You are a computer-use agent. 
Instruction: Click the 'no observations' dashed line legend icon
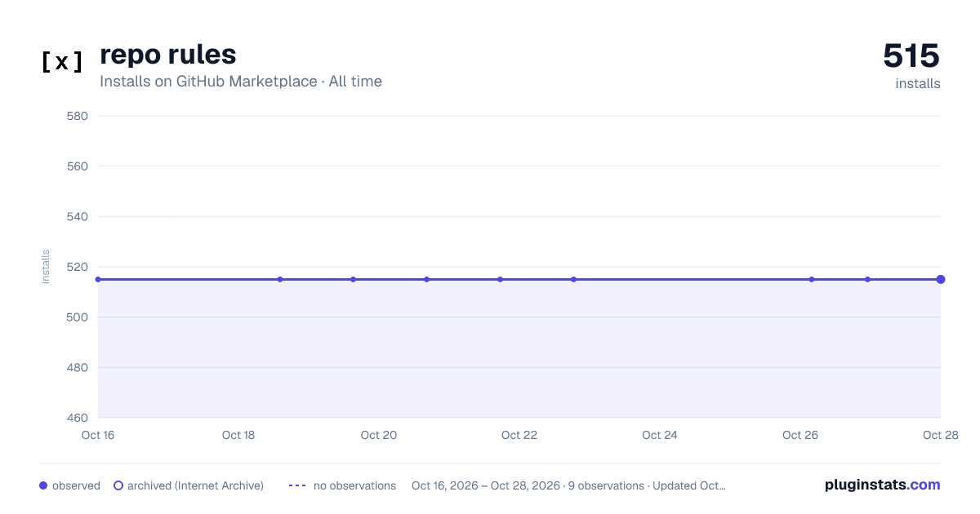[297, 485]
